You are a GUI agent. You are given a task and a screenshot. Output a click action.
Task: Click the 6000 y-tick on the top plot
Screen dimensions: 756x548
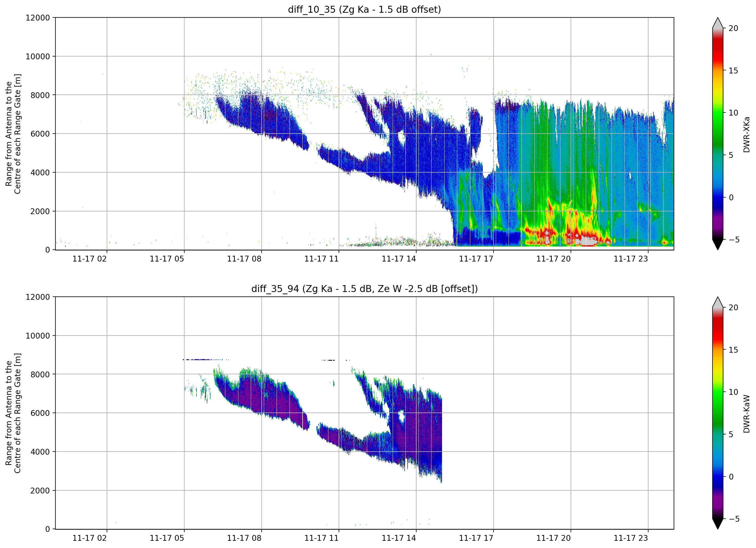[40, 134]
